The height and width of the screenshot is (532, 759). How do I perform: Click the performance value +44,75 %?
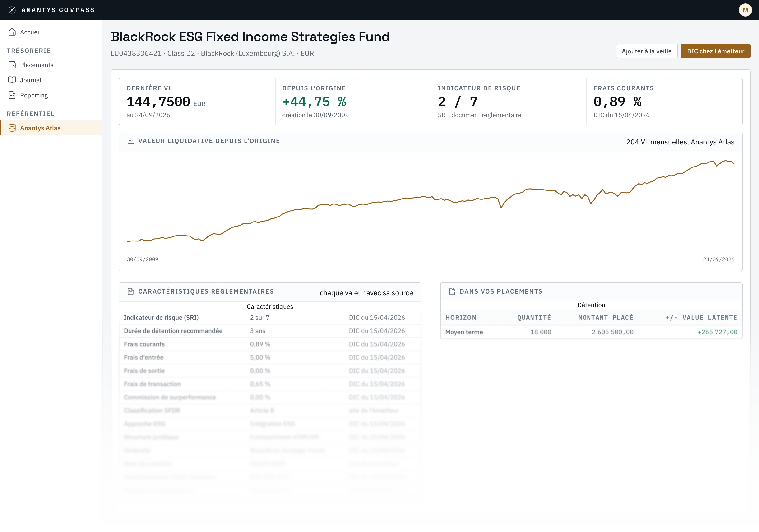tap(314, 102)
